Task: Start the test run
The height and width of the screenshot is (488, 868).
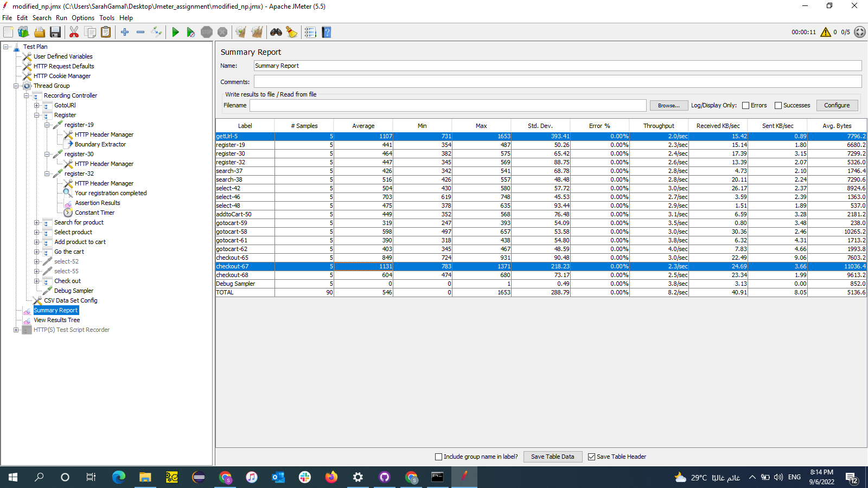Action: pyautogui.click(x=175, y=32)
